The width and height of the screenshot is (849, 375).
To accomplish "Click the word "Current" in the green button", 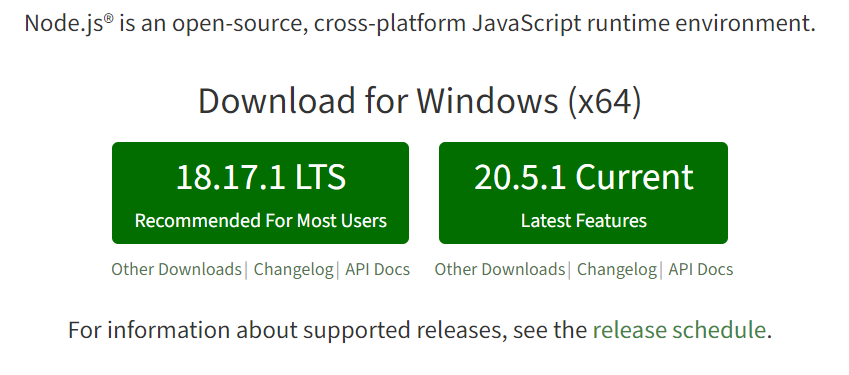I will (x=634, y=177).
